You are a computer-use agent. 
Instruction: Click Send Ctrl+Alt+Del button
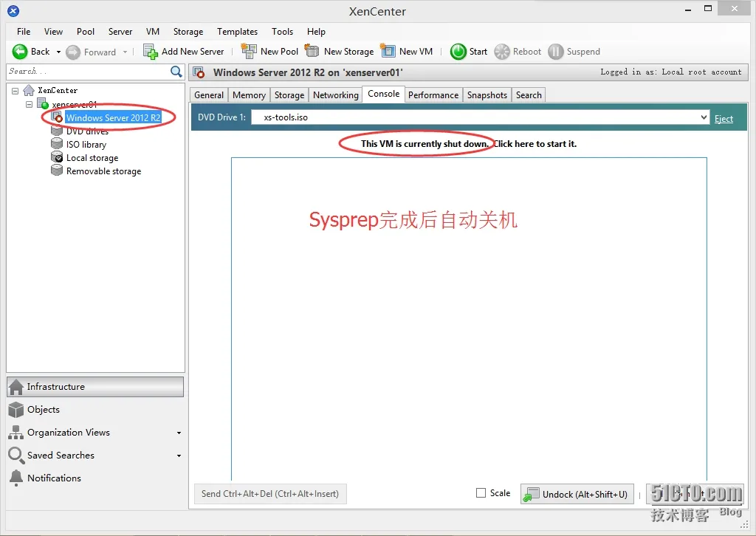pos(270,494)
